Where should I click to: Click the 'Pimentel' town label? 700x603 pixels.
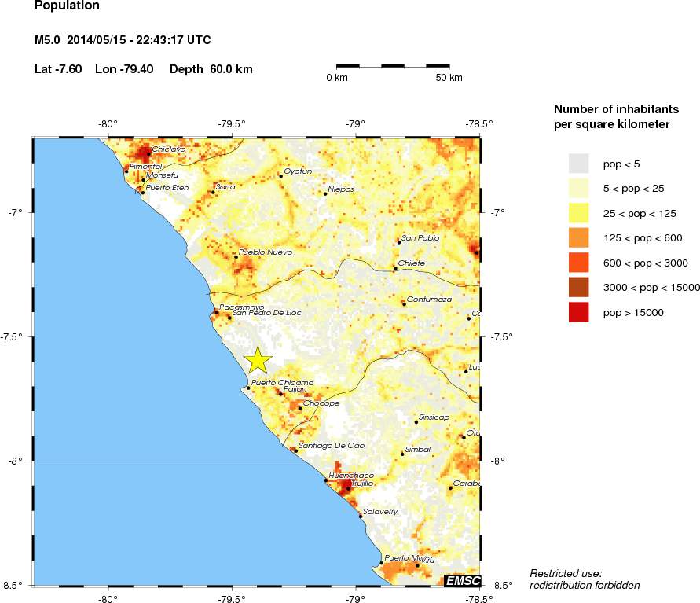coord(145,166)
